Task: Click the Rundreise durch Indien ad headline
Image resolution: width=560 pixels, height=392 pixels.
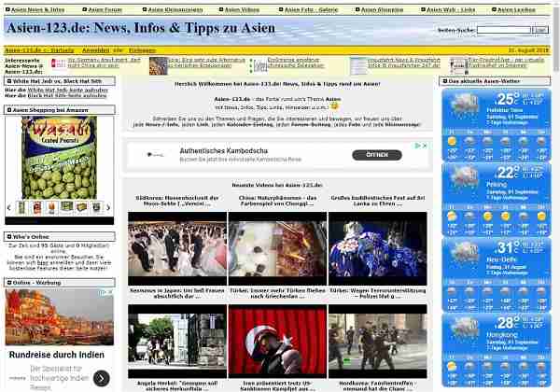Action: pos(56,355)
